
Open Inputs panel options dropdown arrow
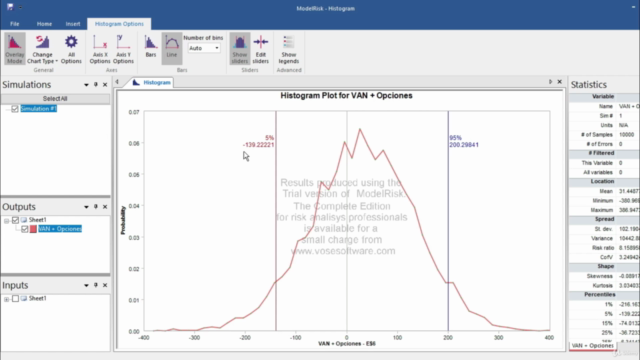point(86,285)
